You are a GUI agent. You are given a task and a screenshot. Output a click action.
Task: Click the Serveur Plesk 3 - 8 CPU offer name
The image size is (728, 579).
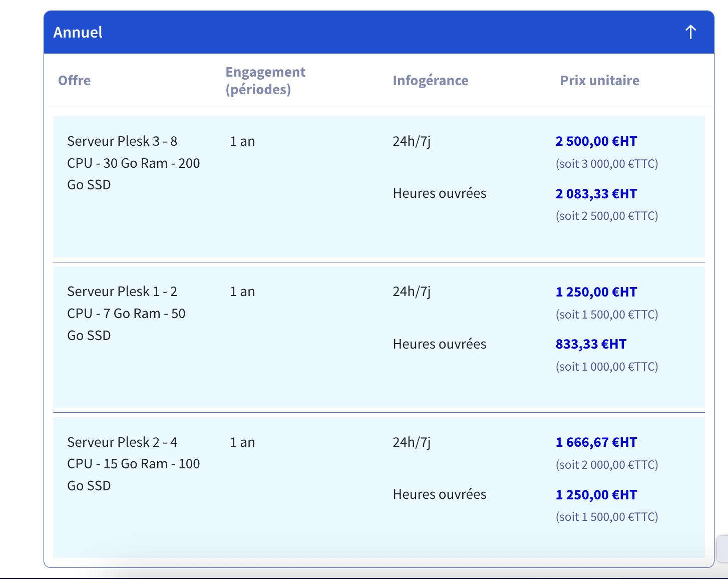click(134, 163)
